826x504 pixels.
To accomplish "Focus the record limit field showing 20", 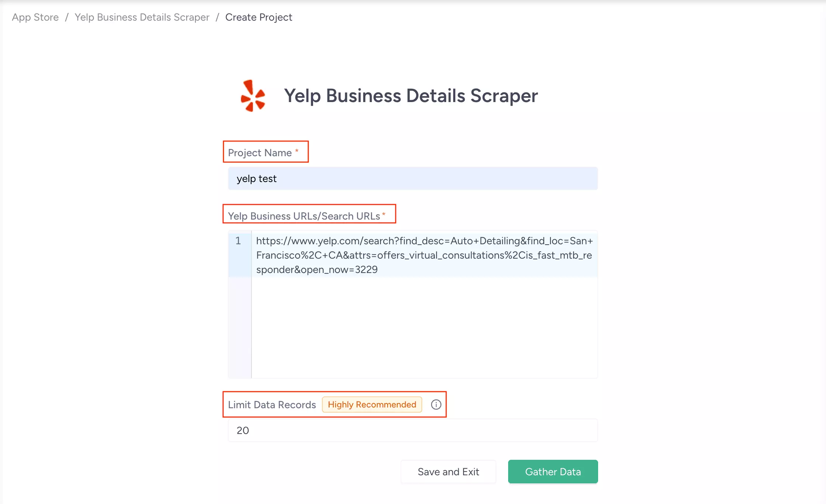I will click(413, 430).
